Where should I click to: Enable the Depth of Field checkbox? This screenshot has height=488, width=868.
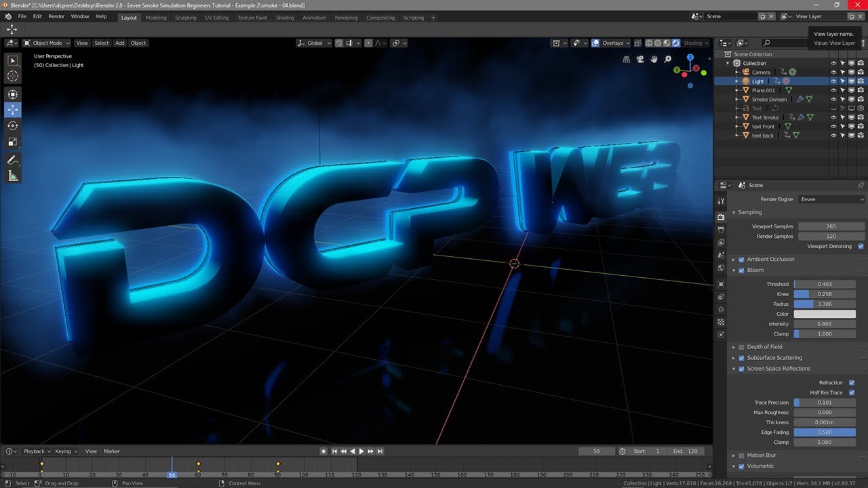point(741,347)
